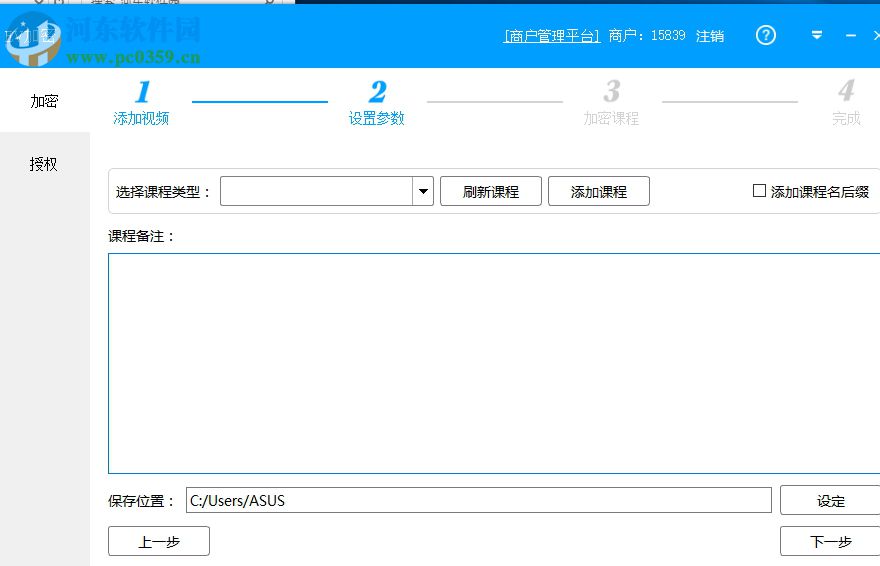Click 设定 to choose save location
Screen dimensions: 880x566
tap(831, 501)
